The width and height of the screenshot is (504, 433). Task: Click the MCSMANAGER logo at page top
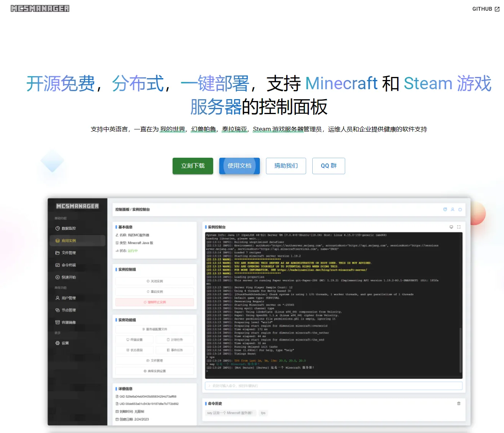tap(40, 8)
